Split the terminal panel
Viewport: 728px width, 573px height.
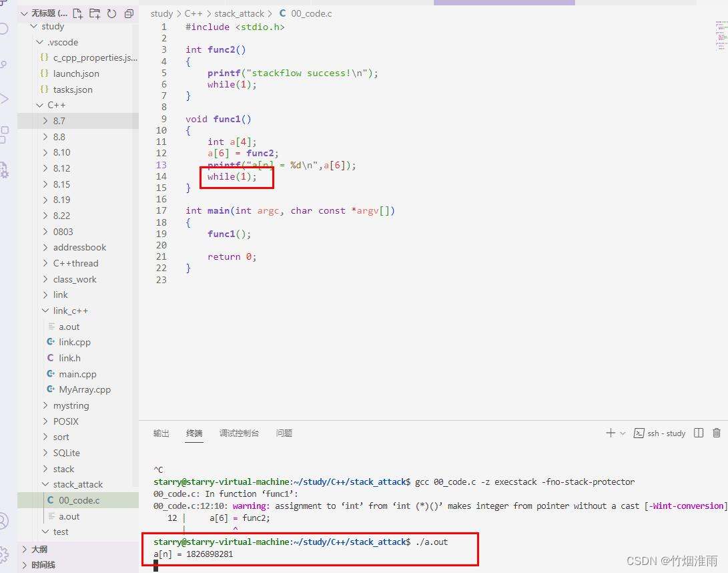tap(698, 433)
